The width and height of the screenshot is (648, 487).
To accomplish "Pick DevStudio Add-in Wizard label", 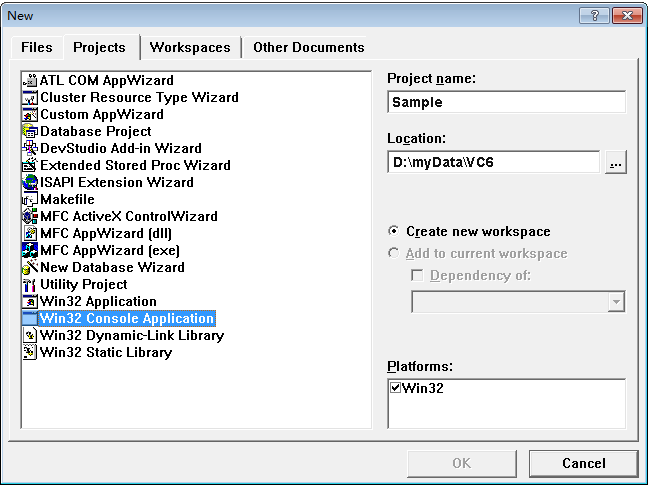I will pos(121,148).
